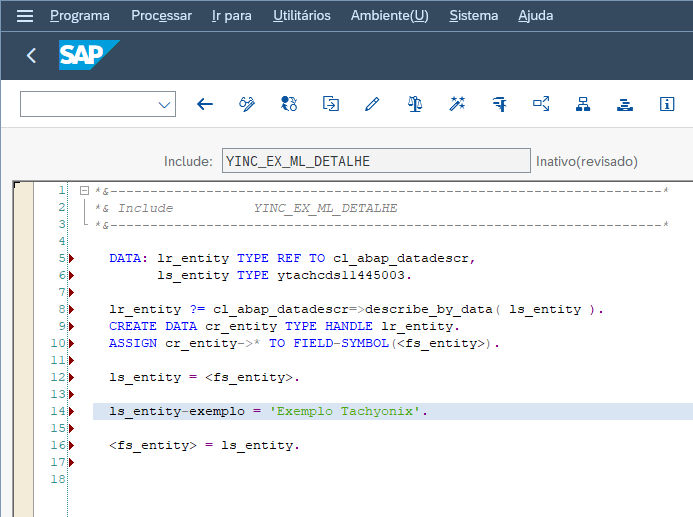
Task: Click the pencil edit icon
Action: [373, 104]
